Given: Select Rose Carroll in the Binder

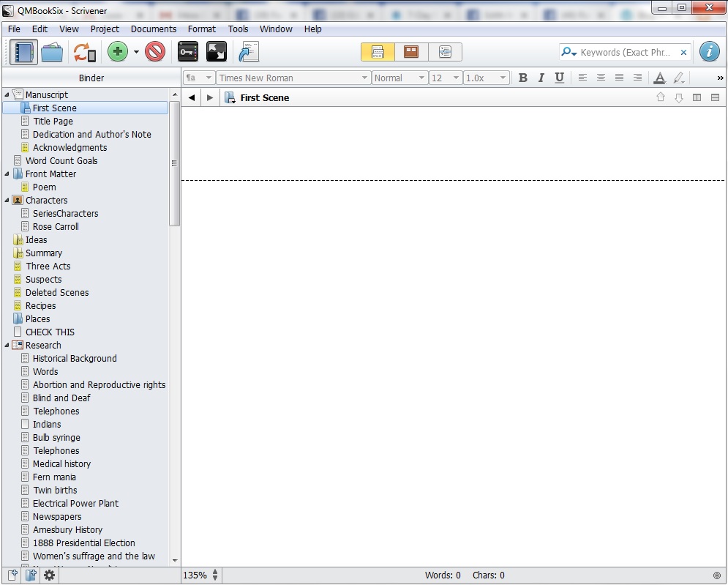Looking at the screenshot, I should coord(56,227).
